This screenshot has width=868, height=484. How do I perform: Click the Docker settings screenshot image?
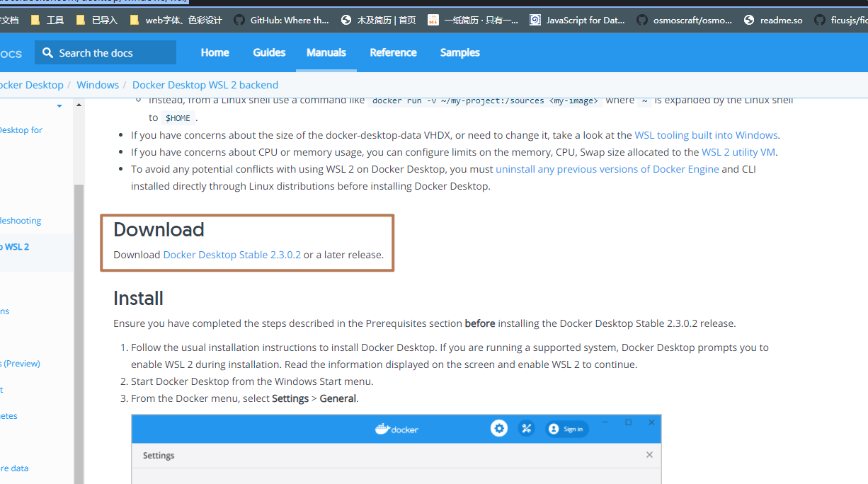click(396, 449)
